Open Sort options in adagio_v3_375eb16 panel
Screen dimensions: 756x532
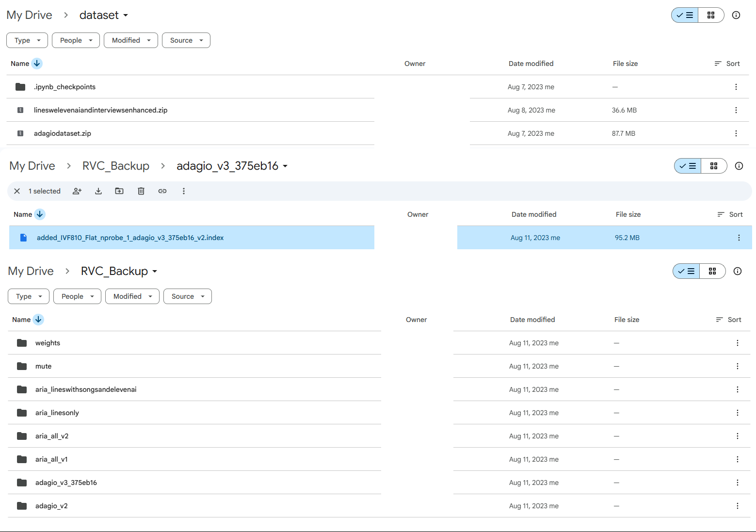730,214
